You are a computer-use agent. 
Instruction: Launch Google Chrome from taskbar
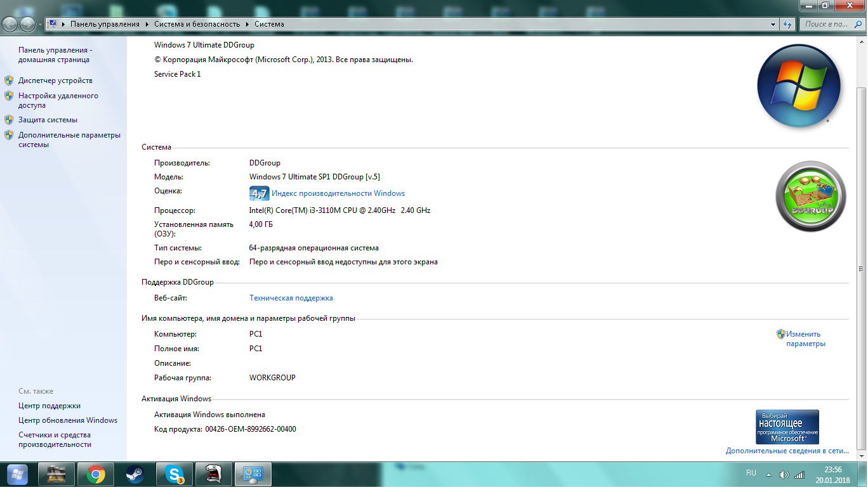[x=96, y=474]
